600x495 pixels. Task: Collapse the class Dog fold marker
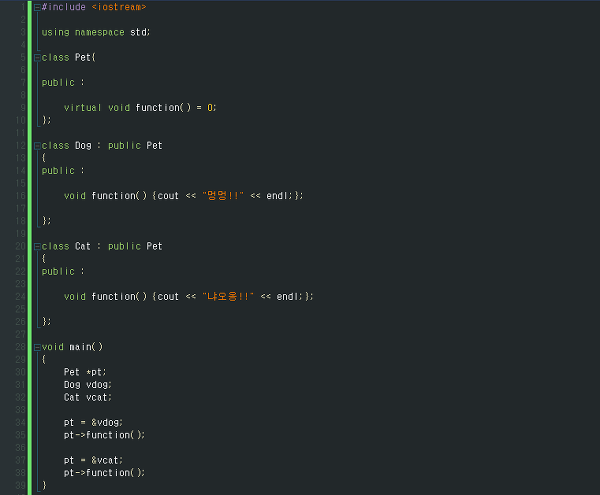pos(37,146)
